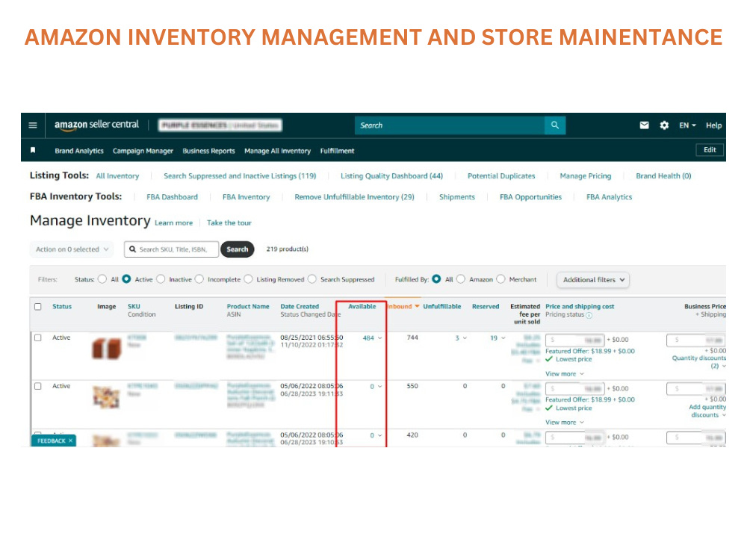Expand Available 484 quantity chevron
This screenshot has height=560, width=747.
(x=380, y=338)
